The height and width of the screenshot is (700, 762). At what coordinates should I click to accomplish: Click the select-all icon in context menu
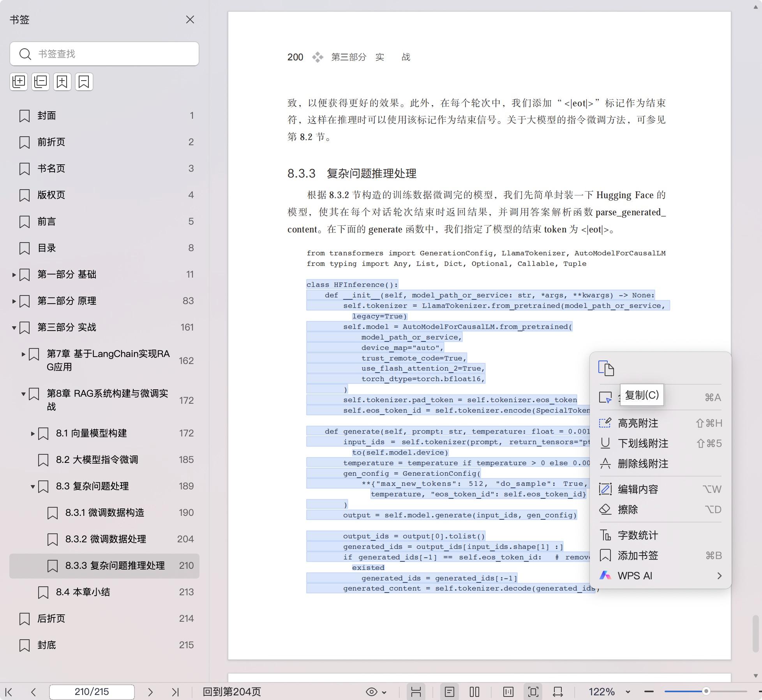[605, 397]
